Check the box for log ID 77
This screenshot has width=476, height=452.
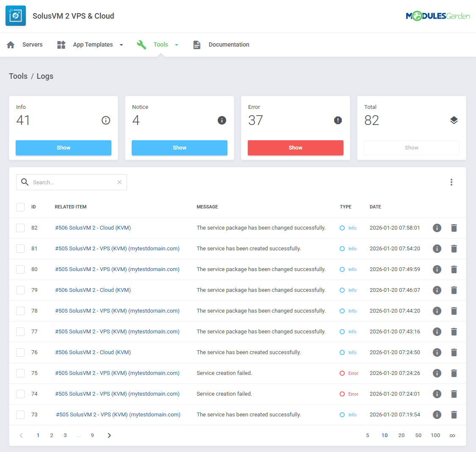(x=20, y=332)
